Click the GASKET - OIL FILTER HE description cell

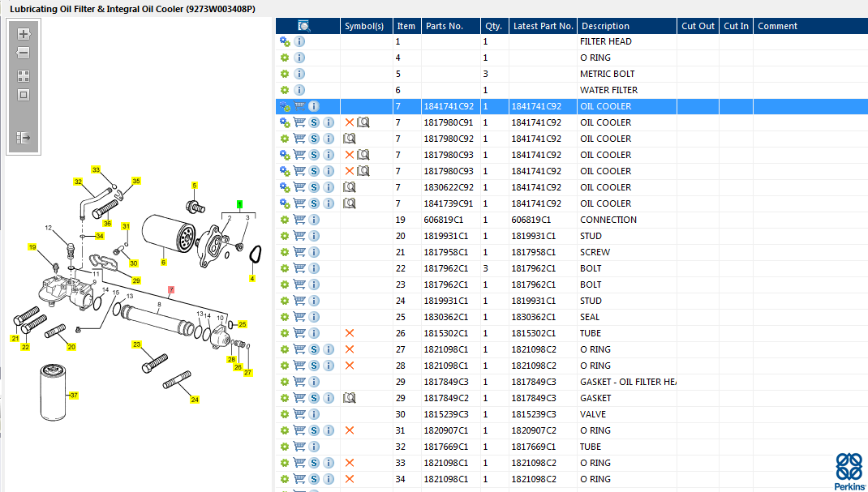tap(626, 382)
